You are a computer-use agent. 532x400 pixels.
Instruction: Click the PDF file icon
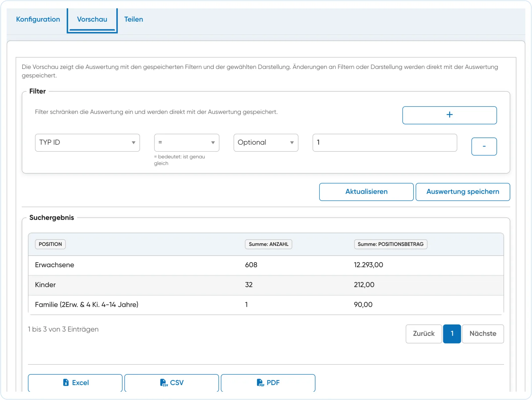point(260,383)
